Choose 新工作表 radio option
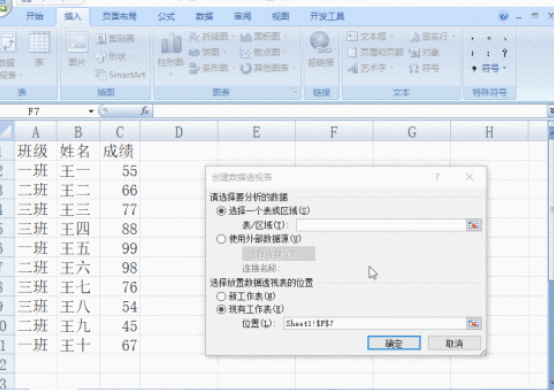 [246, 296]
